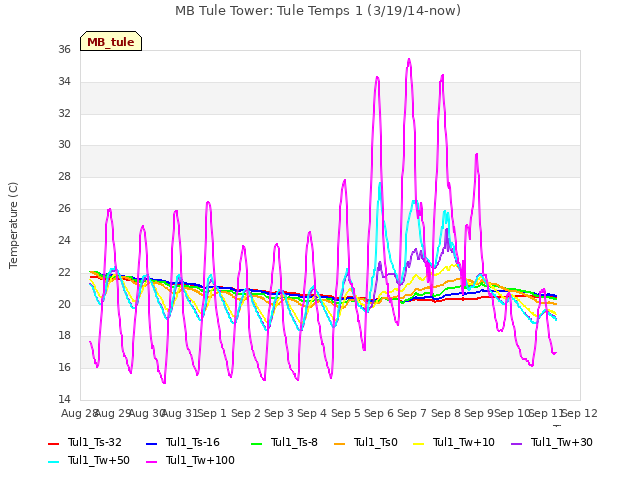Click the cyan Tul1_Tw+50 legend swatch

pyautogui.click(x=53, y=461)
